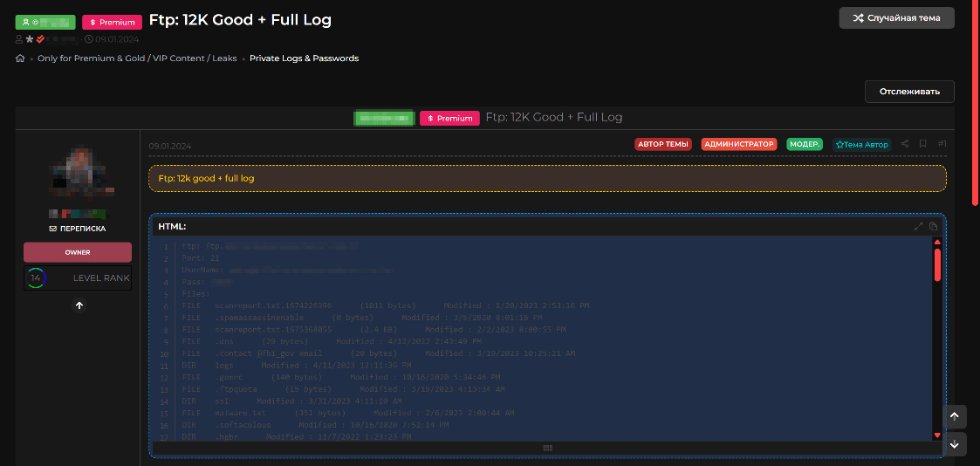Bookmark the post with the bookmark icon

[x=923, y=144]
